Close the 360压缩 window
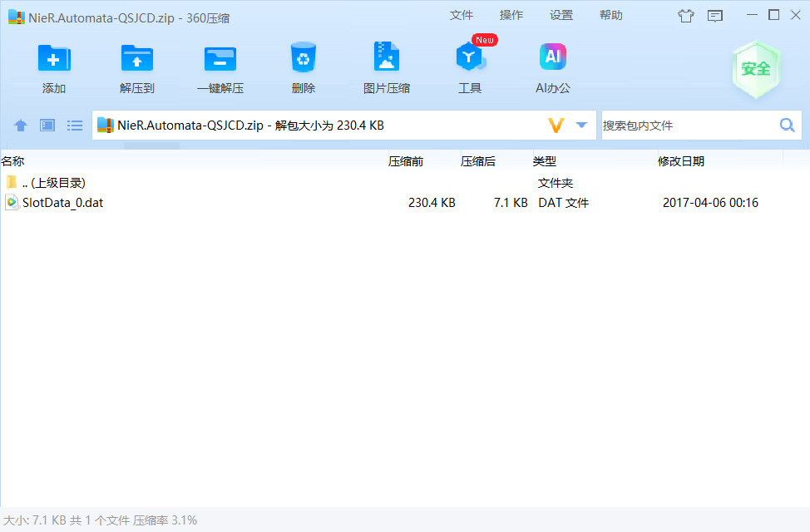This screenshot has width=810, height=532. coord(796,15)
